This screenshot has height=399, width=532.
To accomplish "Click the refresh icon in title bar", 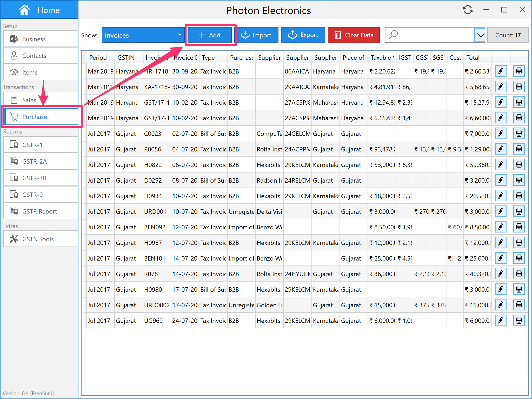I will [x=468, y=10].
